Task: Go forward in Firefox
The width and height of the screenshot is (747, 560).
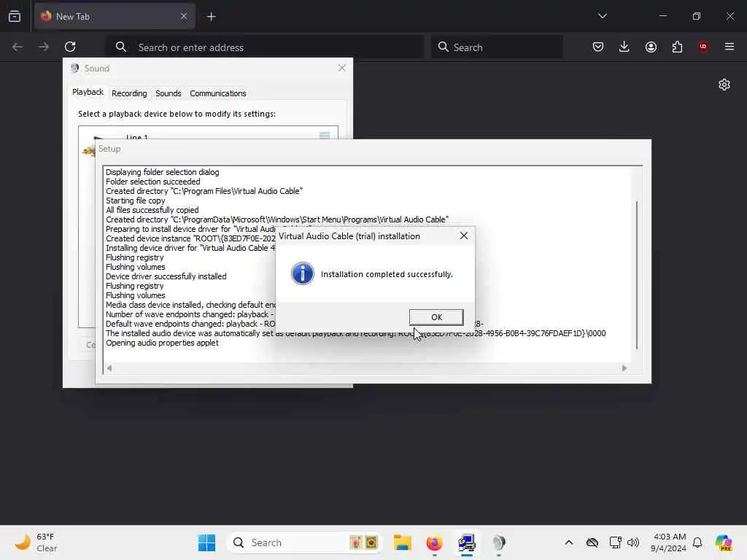Action: (43, 47)
